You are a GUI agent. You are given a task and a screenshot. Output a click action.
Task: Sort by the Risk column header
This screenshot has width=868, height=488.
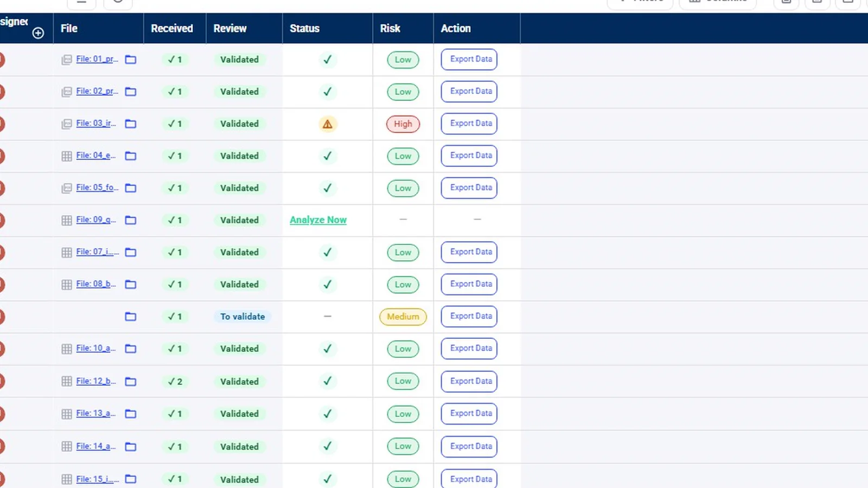coord(390,28)
